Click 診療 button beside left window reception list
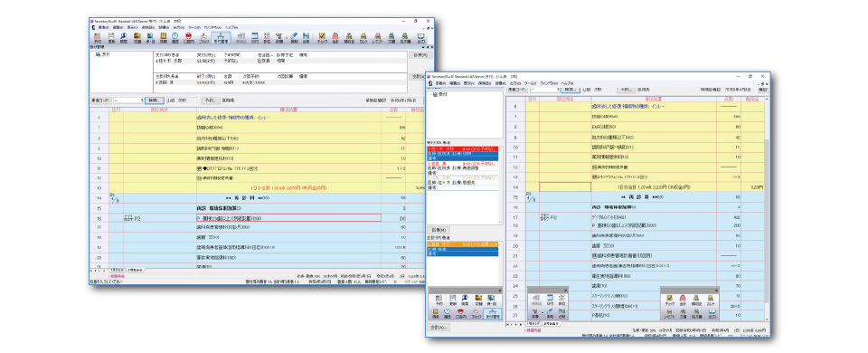The image size is (868, 353). click(x=420, y=55)
